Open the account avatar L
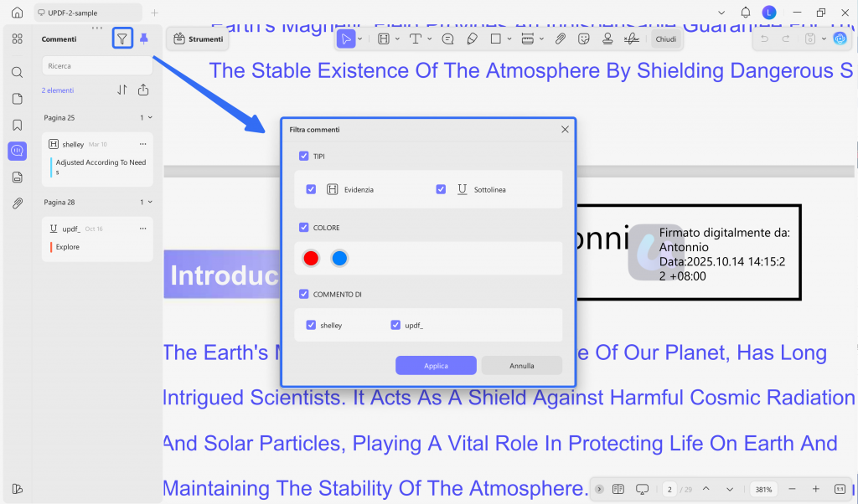 (769, 12)
